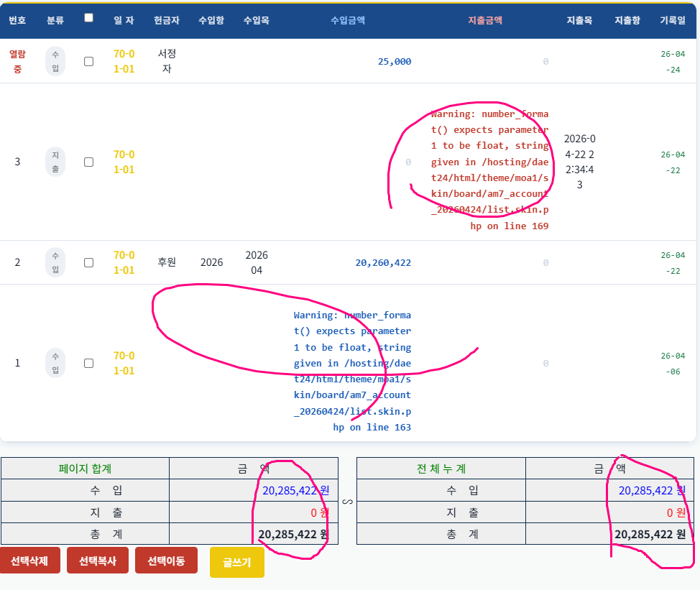
Task: Tick the checkbox in the 후원 row
Action: [88, 263]
